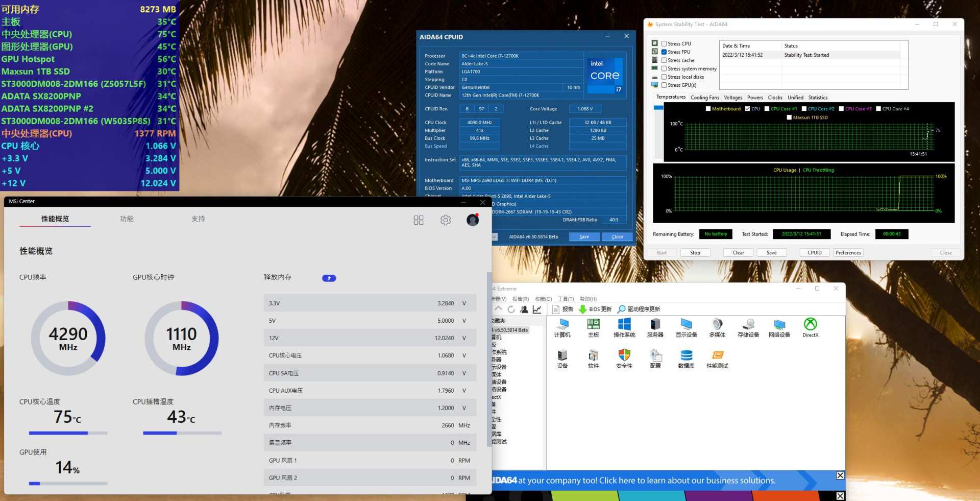The image size is (980, 501).
Task: Open the Computer category icon in AIDA64
Action: [x=562, y=328]
